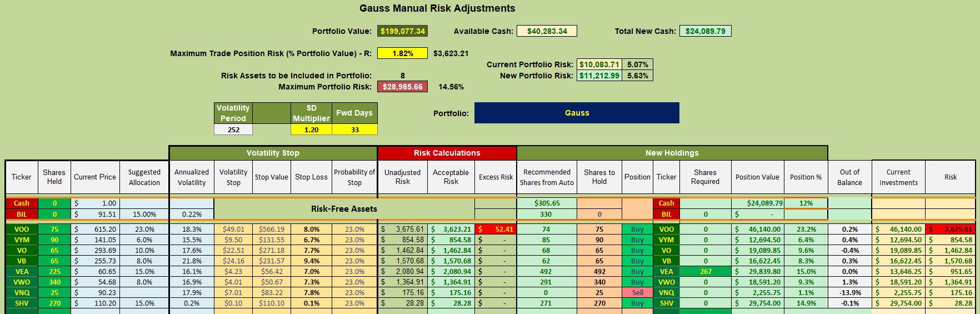The height and width of the screenshot is (314, 980).
Task: Click the Risk-Free Assets merged cell
Action: (344, 209)
